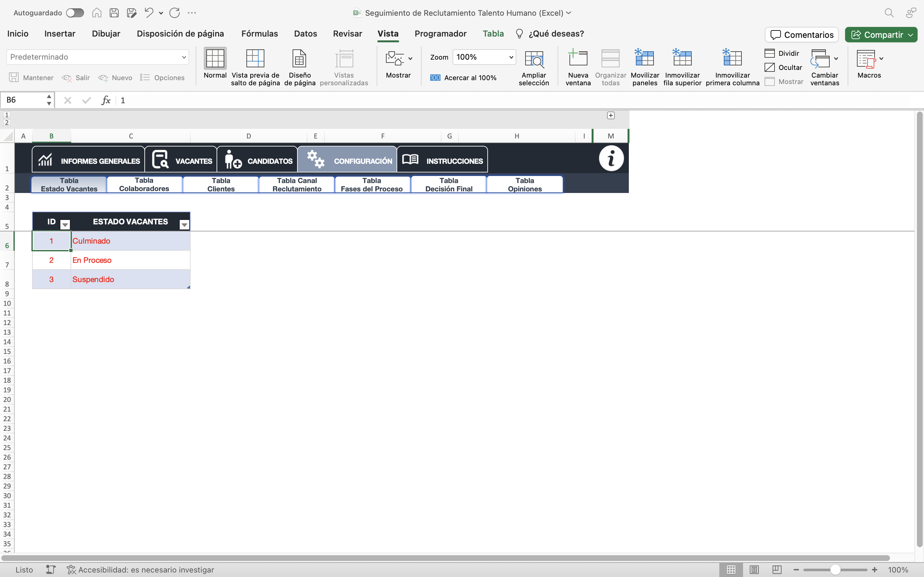The width and height of the screenshot is (924, 577).
Task: Toggle the Autoguardado switch
Action: [75, 13]
